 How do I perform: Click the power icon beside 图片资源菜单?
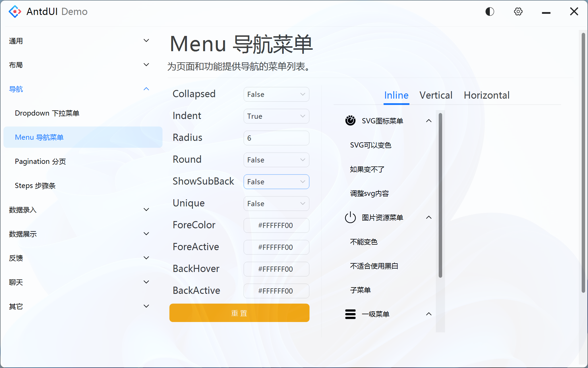[350, 218]
